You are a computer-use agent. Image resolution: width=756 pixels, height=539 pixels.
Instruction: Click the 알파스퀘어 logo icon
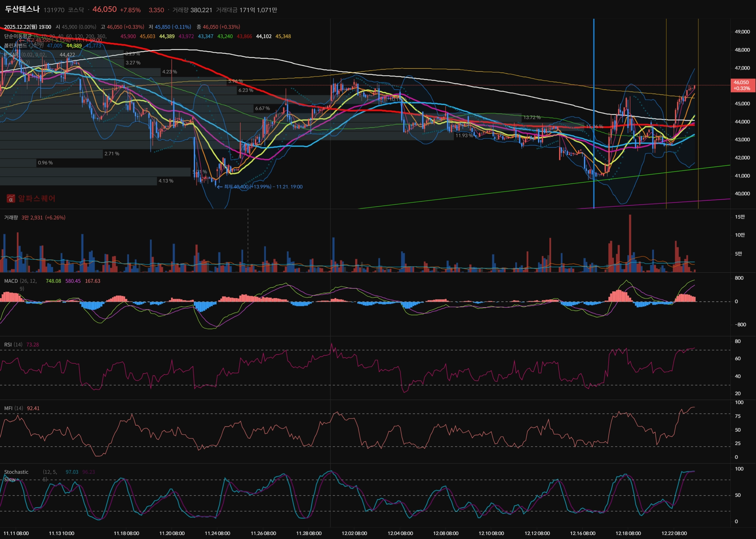click(x=11, y=198)
